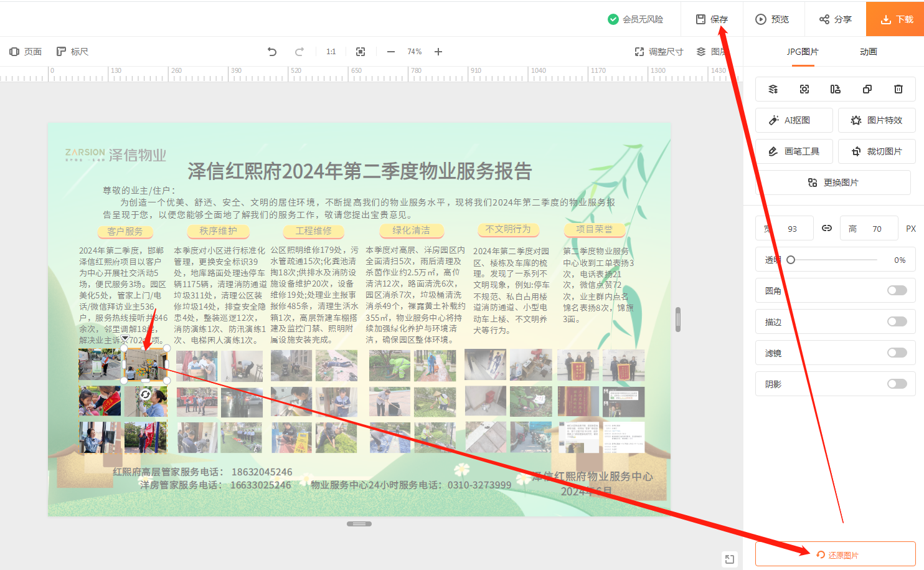
Task: Enable the 圆角 rounded corner switch
Action: [897, 290]
